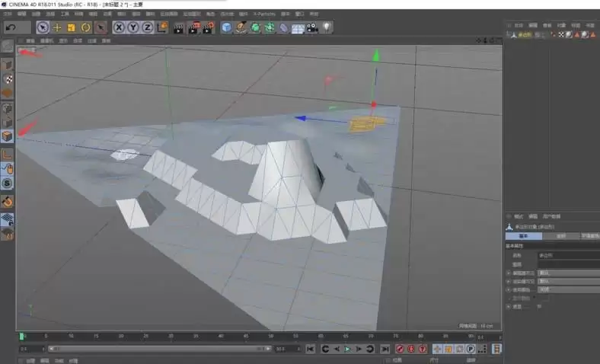Open the Render to Picture Viewer clapperboard
This screenshot has height=364, width=600.
click(193, 28)
